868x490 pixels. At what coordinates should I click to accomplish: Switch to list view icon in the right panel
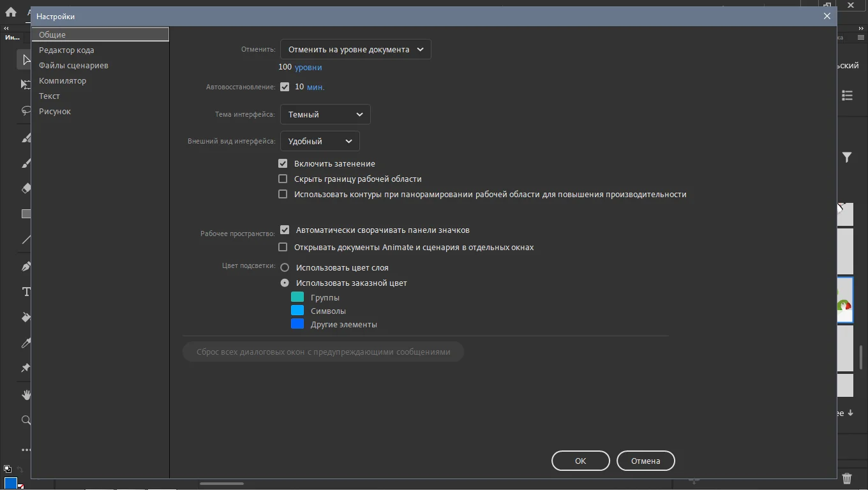pyautogui.click(x=847, y=95)
